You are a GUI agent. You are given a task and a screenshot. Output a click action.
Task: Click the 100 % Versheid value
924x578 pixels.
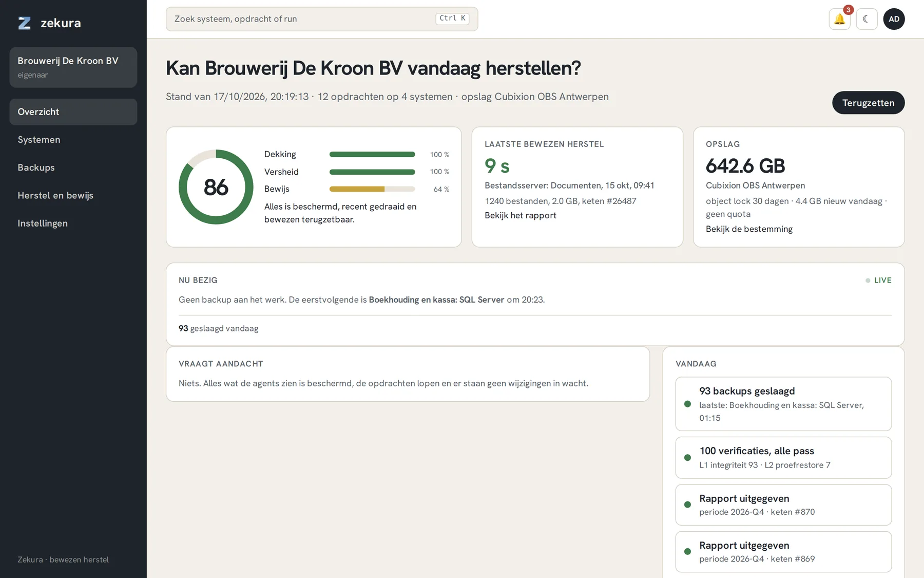[x=439, y=172]
